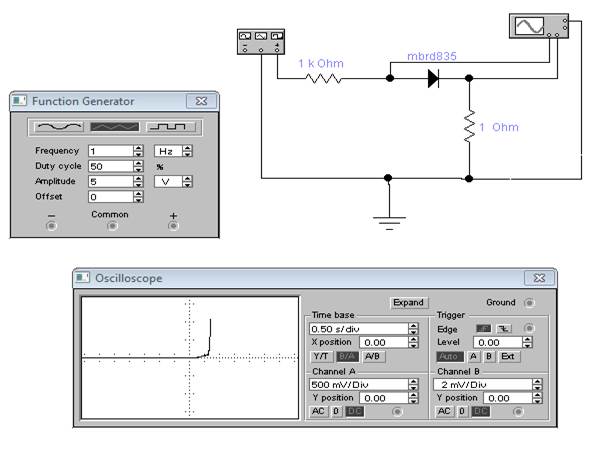
Task: Open the function generator instrument in circuit
Action: tap(261, 42)
